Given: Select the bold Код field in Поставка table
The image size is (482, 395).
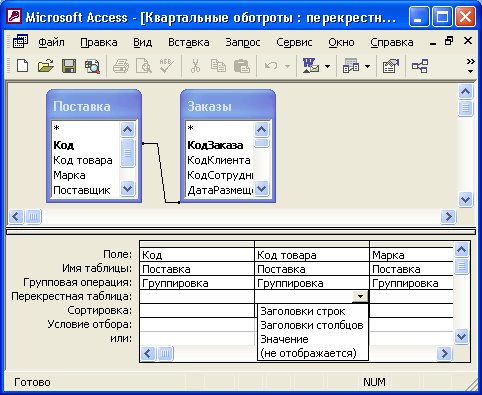Looking at the screenshot, I should (64, 145).
